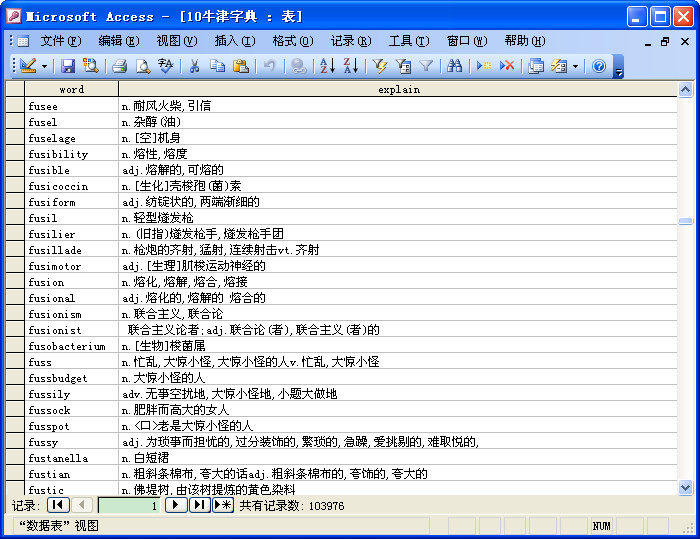Viewport: 700px width, 539px height.
Task: Click the record number field
Action: tap(129, 506)
